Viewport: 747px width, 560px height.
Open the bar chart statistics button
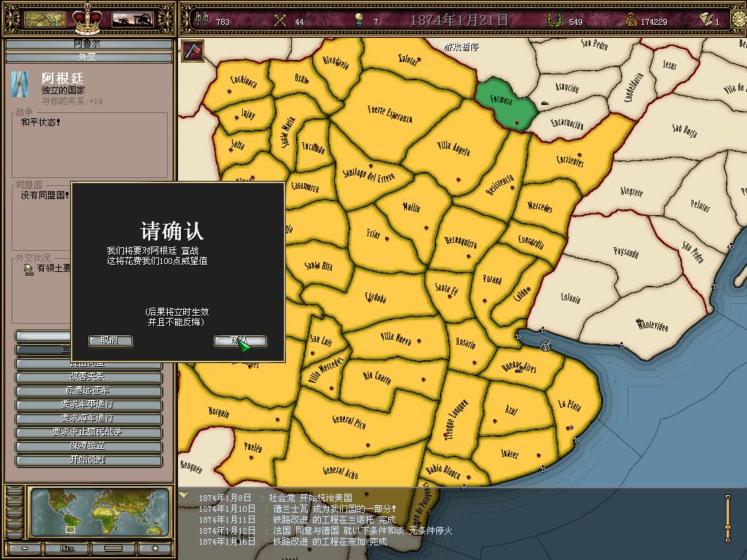coord(66,548)
